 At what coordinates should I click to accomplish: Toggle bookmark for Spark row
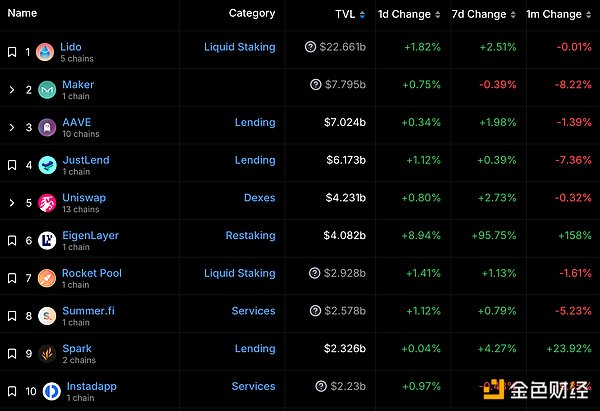[x=12, y=354]
